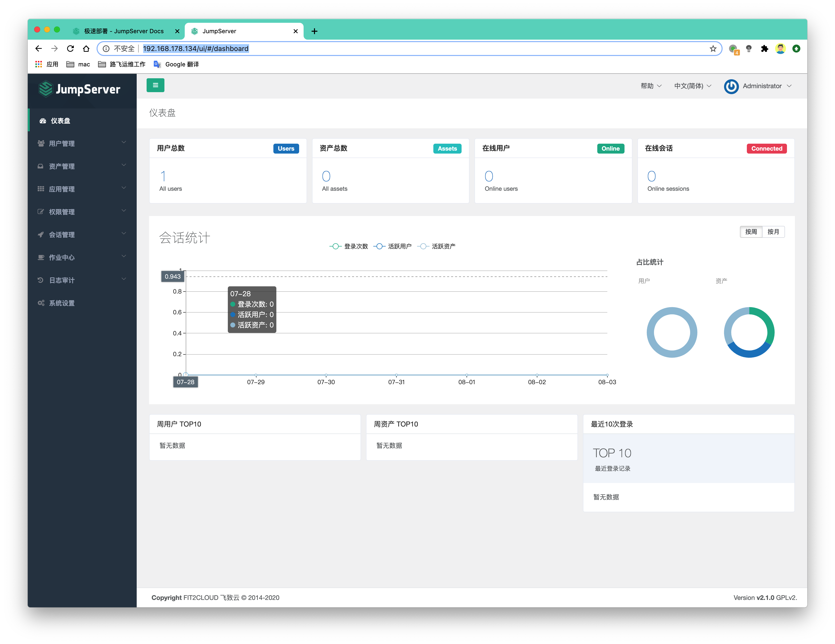Go to browser home icon
Viewport: 835px width, 644px height.
[x=86, y=49]
